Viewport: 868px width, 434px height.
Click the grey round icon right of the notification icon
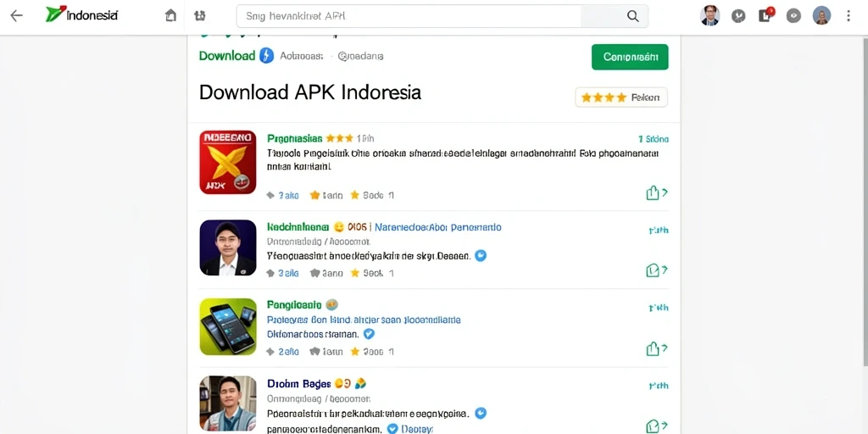[793, 15]
